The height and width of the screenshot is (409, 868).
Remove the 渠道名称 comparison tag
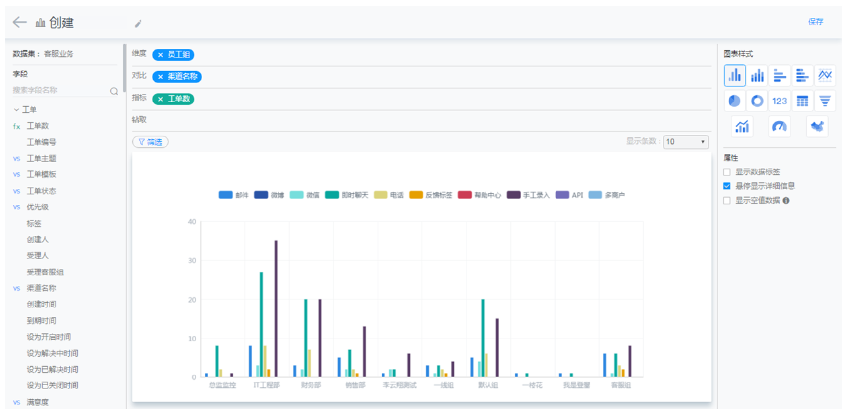160,77
